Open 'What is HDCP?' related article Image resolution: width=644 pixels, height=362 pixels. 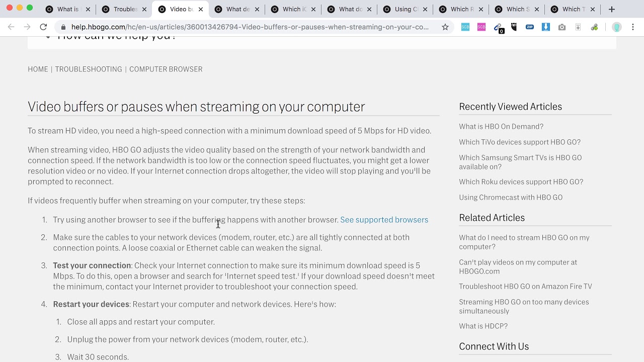pyautogui.click(x=483, y=326)
